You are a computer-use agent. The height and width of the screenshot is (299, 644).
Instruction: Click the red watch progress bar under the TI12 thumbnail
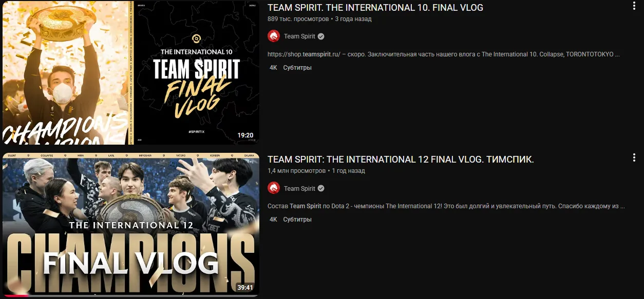(x=15, y=295)
